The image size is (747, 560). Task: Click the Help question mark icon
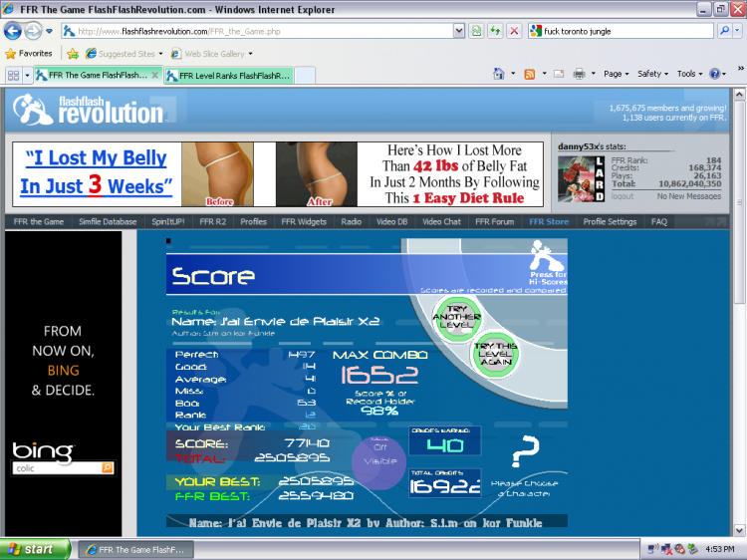(x=714, y=74)
